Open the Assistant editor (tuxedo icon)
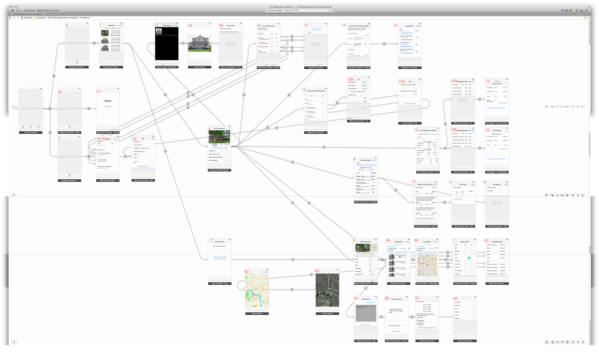 tap(566, 10)
